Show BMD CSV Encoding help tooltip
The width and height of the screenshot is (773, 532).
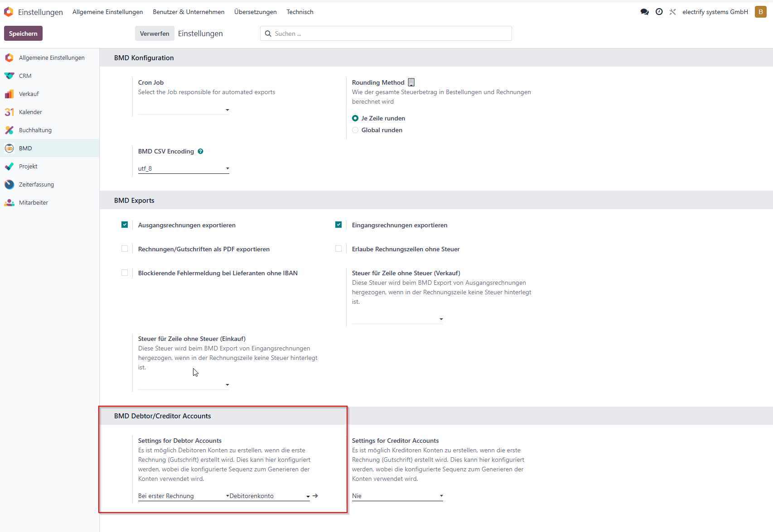pos(200,151)
